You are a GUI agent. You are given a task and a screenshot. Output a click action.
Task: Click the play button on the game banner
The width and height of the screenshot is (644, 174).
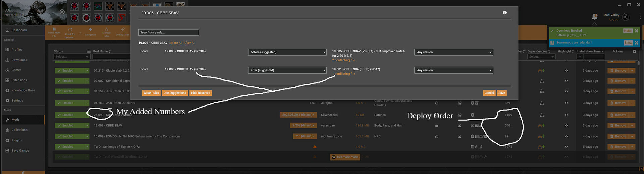coord(62,12)
